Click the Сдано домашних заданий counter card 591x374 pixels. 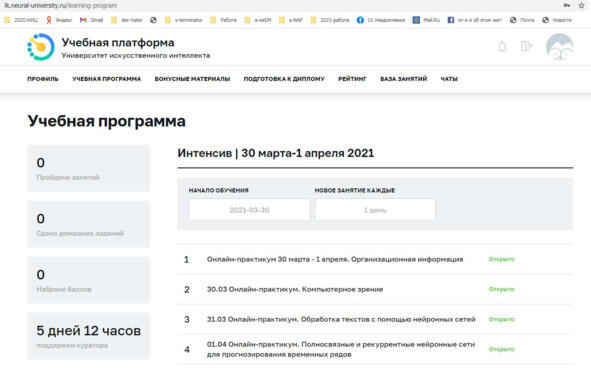(89, 224)
